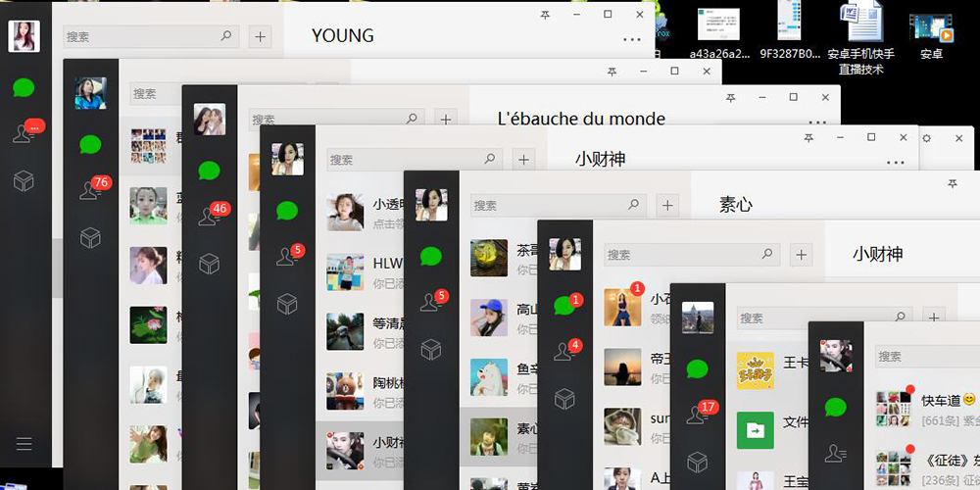Click the plus button beside YOUNG window search
Viewport: 980px width, 490px height.
260,37
